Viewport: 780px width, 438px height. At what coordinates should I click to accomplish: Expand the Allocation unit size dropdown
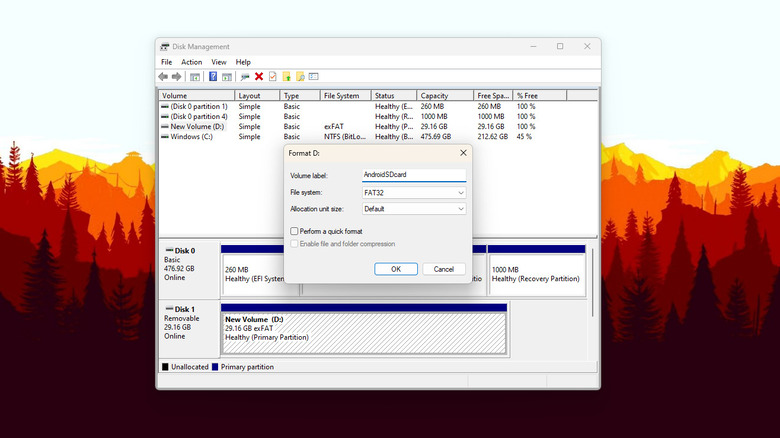(x=414, y=209)
